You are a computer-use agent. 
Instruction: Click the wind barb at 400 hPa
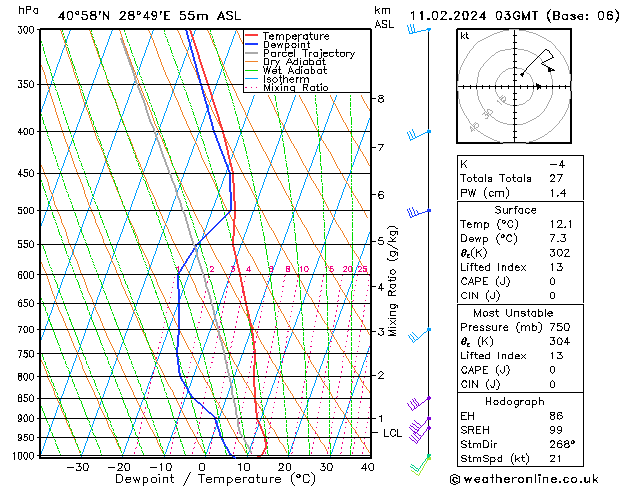click(417, 133)
